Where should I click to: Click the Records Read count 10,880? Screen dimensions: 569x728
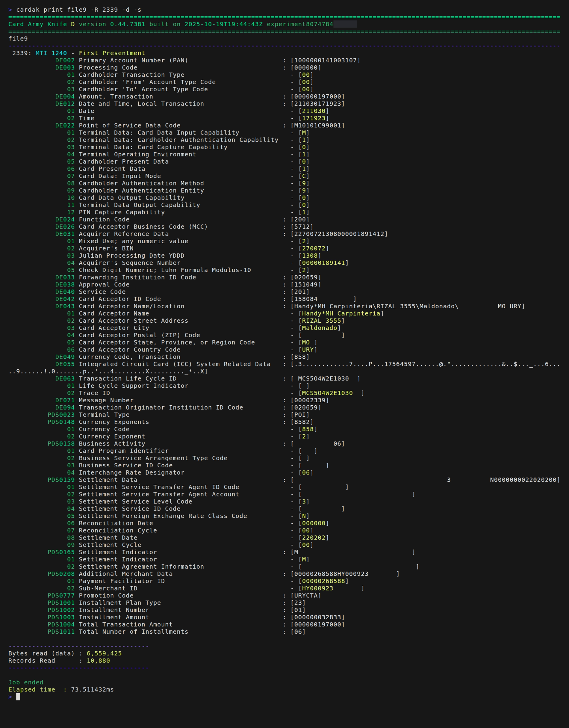click(x=98, y=661)
